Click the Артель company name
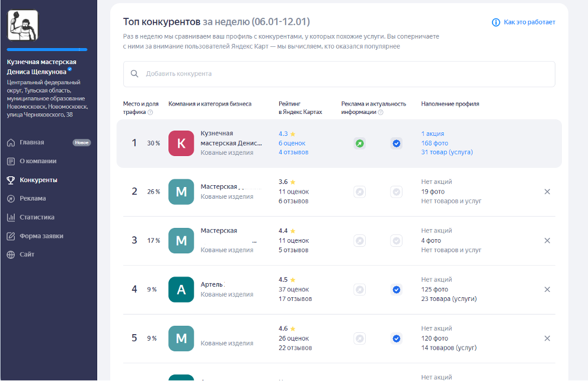This screenshot has width=588, height=381. click(x=212, y=284)
